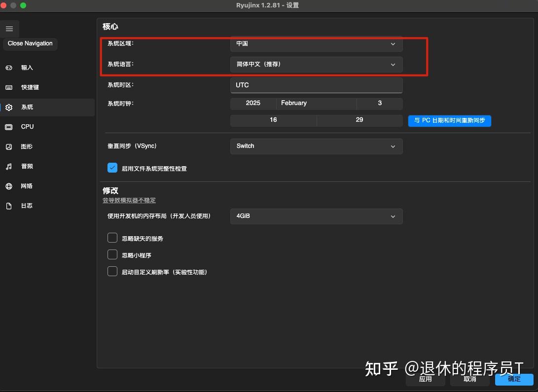
Task: Open the Logging settings section
Action: (x=27, y=206)
